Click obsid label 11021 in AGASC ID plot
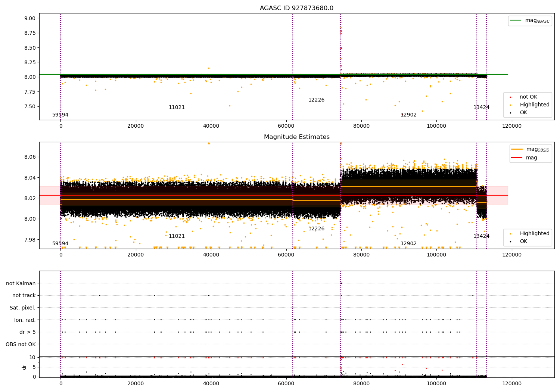Image resolution: width=560 pixels, height=392 pixels. pos(177,108)
